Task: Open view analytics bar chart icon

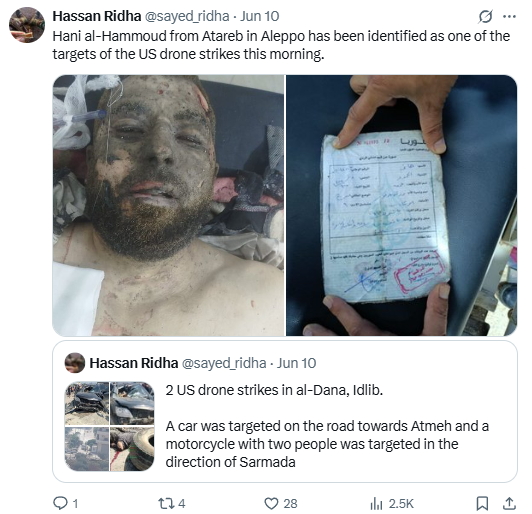Action: [x=376, y=503]
